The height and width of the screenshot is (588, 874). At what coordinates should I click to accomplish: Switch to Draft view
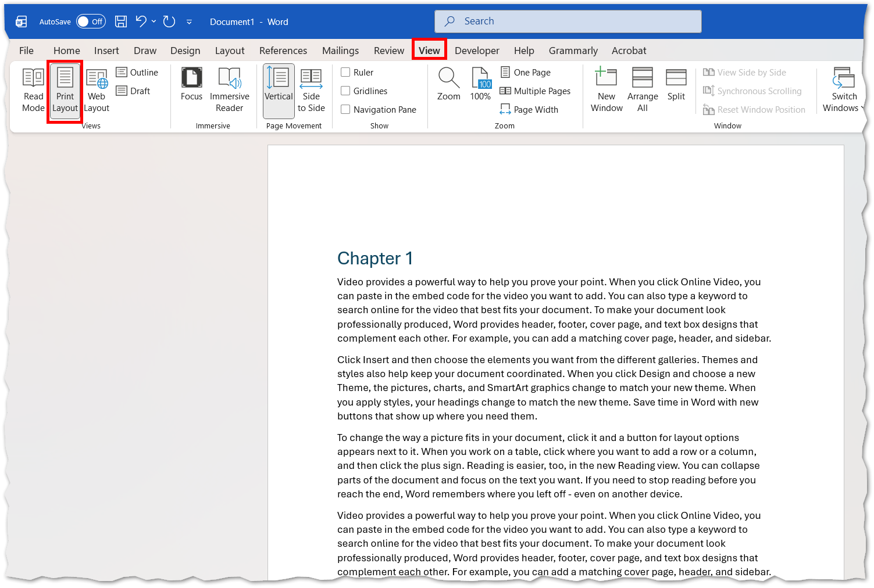(133, 91)
